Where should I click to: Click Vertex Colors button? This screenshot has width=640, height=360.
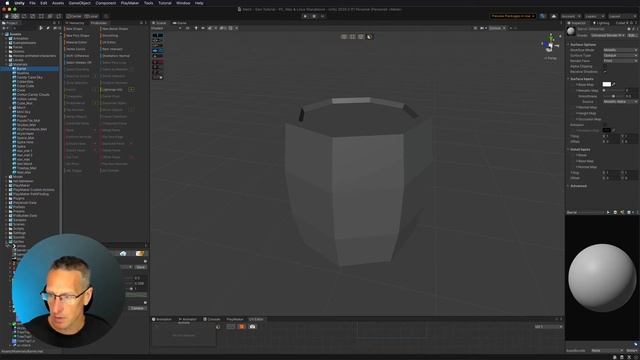[76, 49]
